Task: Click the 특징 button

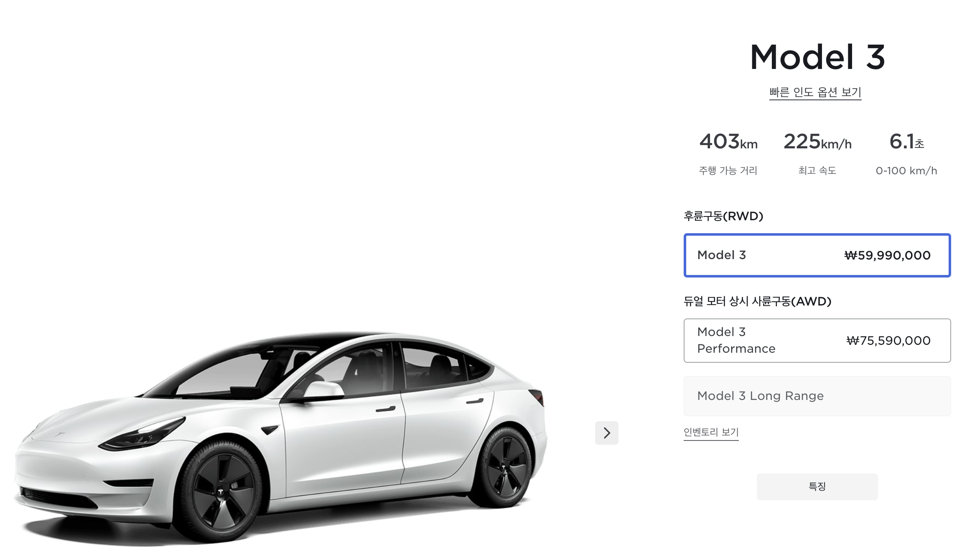Action: coord(817,486)
